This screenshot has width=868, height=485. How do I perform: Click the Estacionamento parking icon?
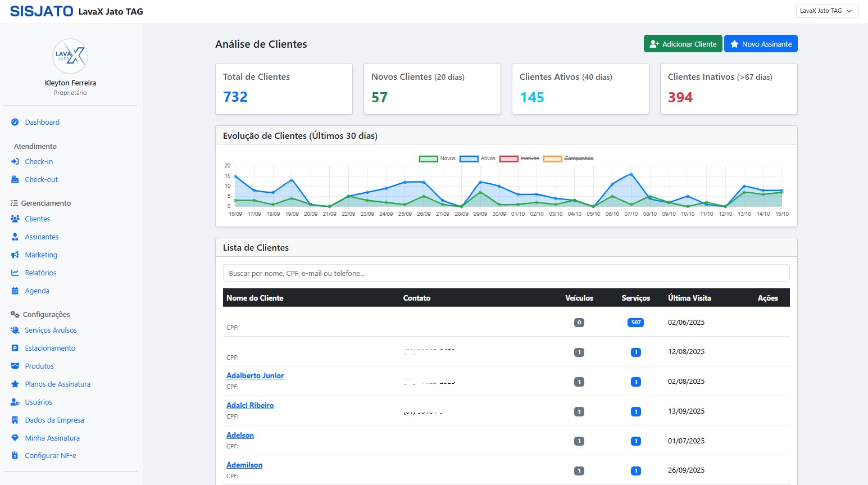(15, 348)
